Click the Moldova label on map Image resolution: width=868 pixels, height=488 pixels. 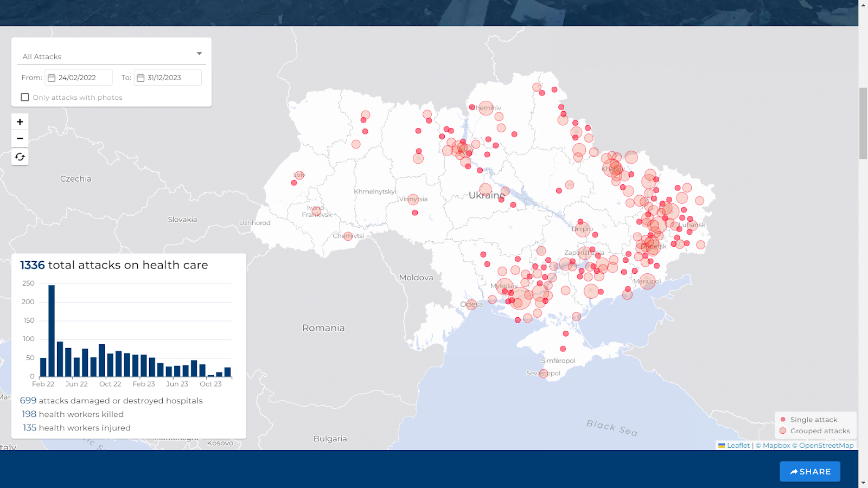[x=416, y=278]
